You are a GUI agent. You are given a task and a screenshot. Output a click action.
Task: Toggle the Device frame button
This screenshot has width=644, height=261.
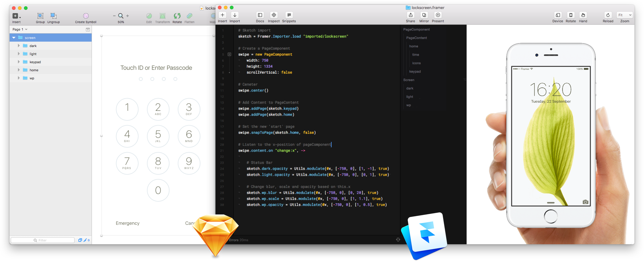coord(558,15)
